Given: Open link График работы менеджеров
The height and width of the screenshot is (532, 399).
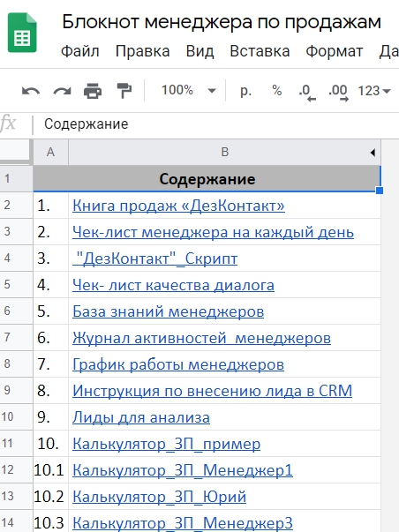Looking at the screenshot, I should click(x=178, y=364).
